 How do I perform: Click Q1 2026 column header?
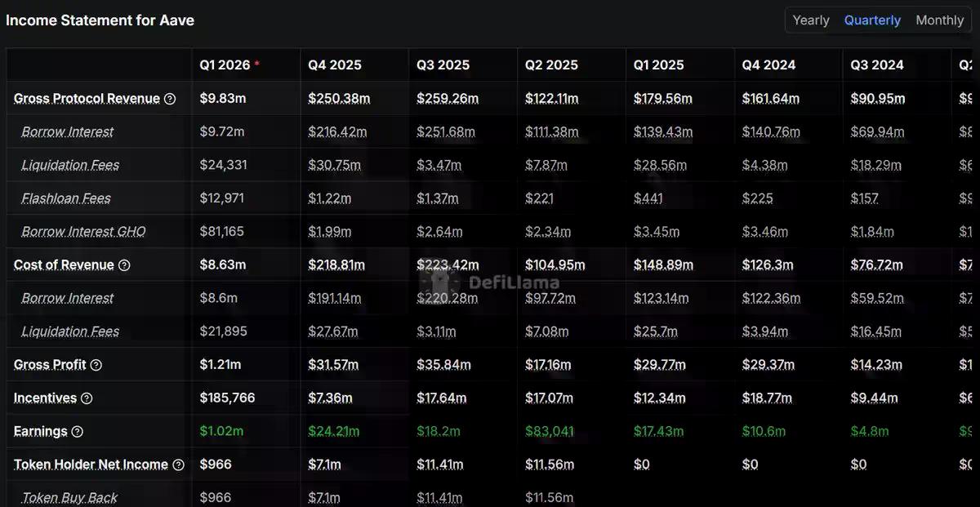[x=226, y=65]
